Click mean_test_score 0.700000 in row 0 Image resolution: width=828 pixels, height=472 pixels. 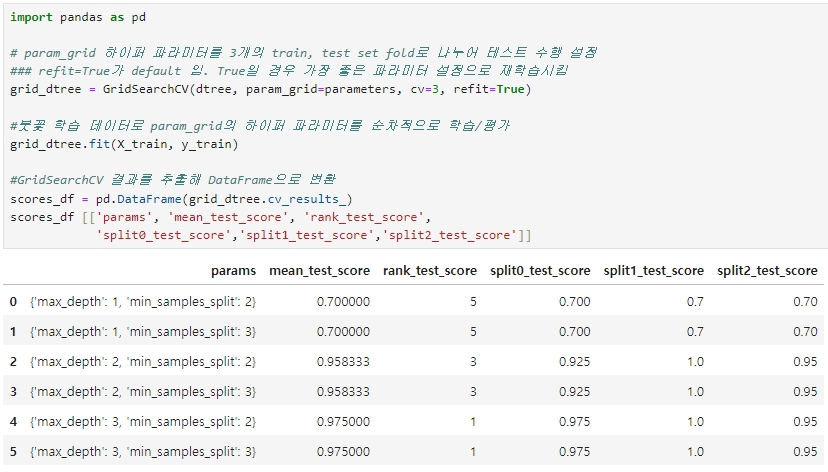(x=343, y=301)
